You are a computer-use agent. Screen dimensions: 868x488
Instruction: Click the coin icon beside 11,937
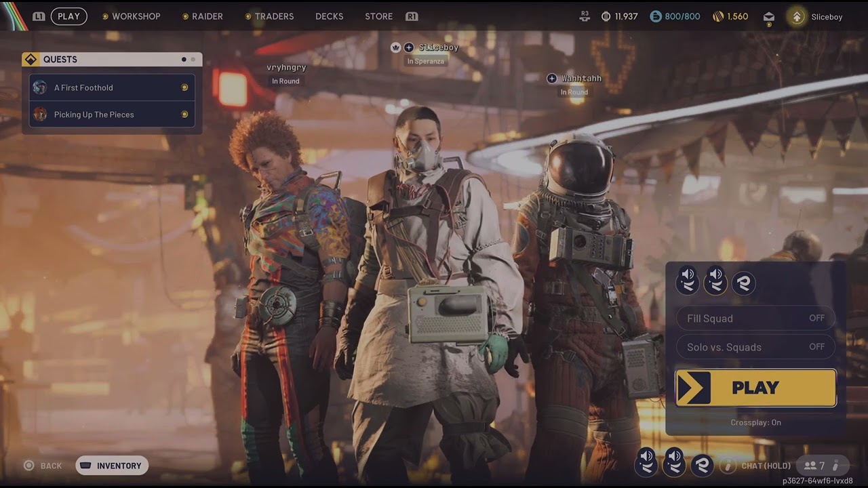[x=606, y=16]
